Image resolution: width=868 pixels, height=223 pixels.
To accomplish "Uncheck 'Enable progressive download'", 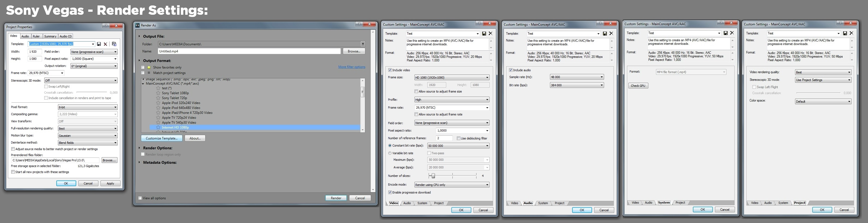I will pos(390,192).
